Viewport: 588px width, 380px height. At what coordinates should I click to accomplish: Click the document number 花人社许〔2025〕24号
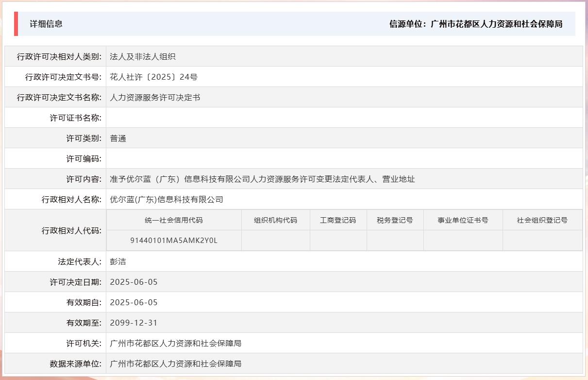[151, 77]
